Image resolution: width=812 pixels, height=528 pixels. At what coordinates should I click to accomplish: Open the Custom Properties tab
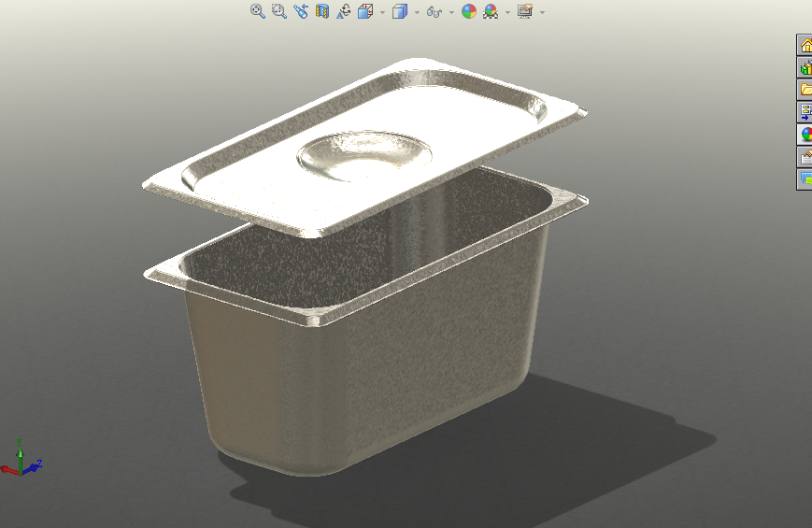(x=805, y=156)
